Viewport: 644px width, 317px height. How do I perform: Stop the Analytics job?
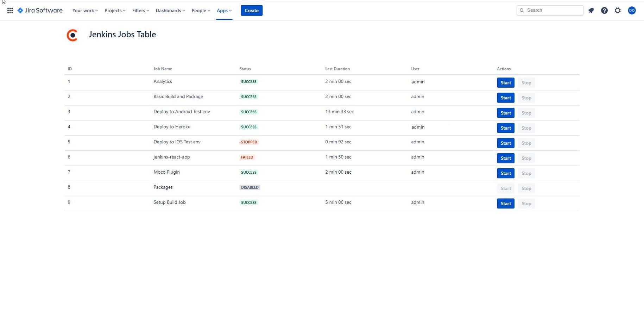(x=526, y=83)
